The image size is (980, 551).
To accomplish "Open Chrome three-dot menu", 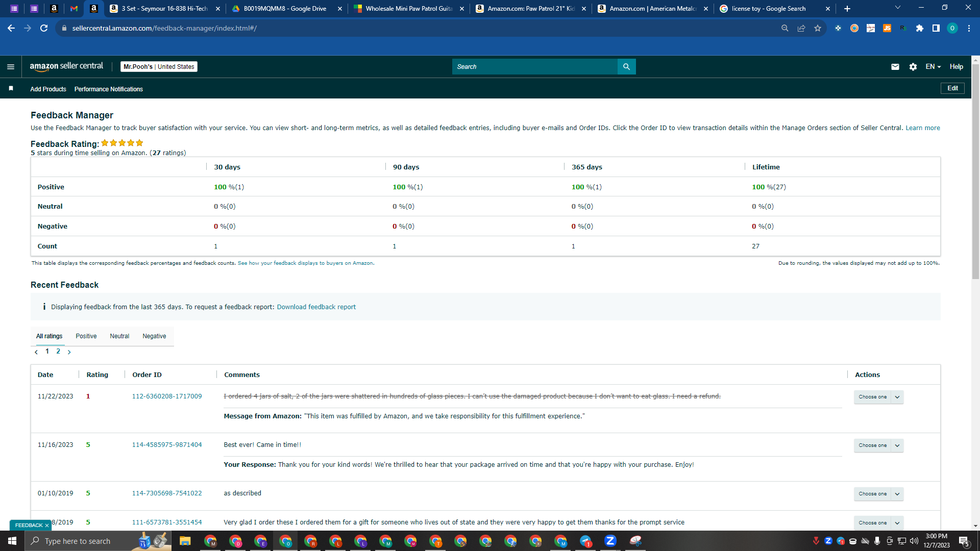I will click(969, 28).
